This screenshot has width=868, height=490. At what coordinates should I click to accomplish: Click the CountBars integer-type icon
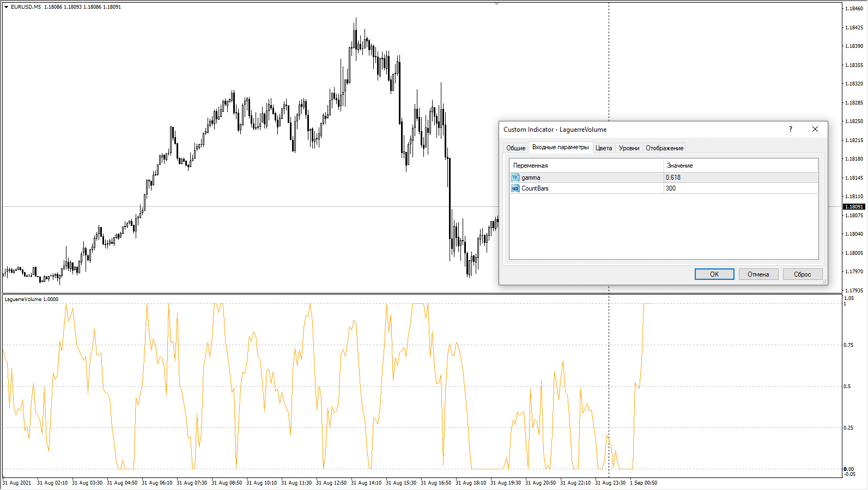click(x=515, y=188)
